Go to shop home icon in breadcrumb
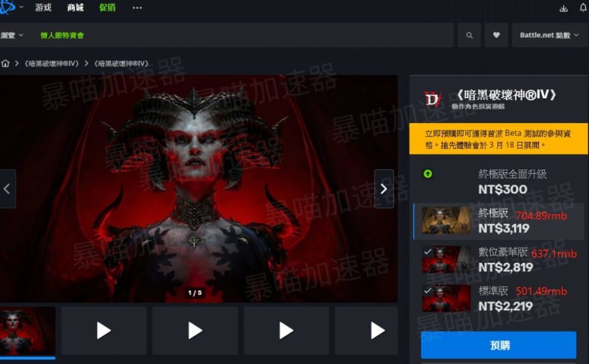Viewport: 589px width, 364px height. [x=5, y=64]
